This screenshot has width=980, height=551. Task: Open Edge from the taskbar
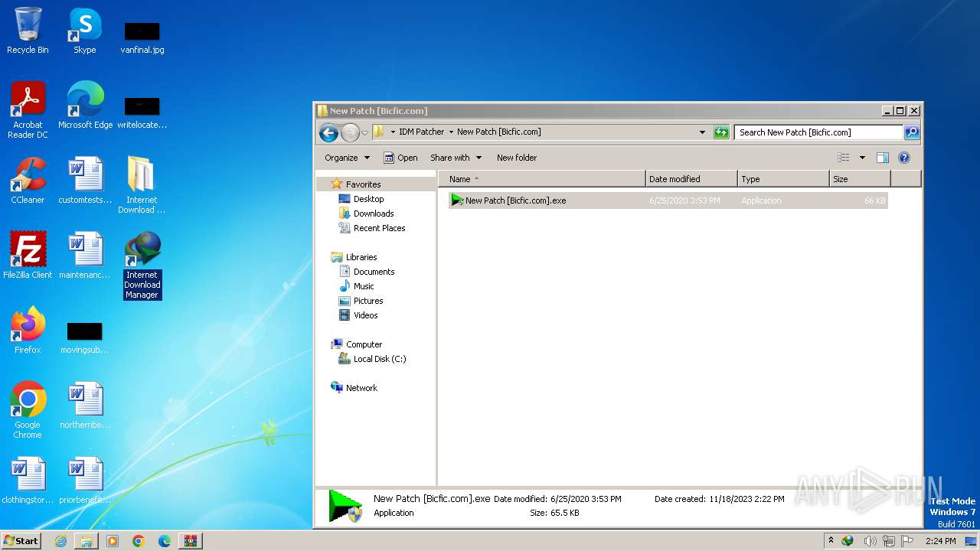165,541
